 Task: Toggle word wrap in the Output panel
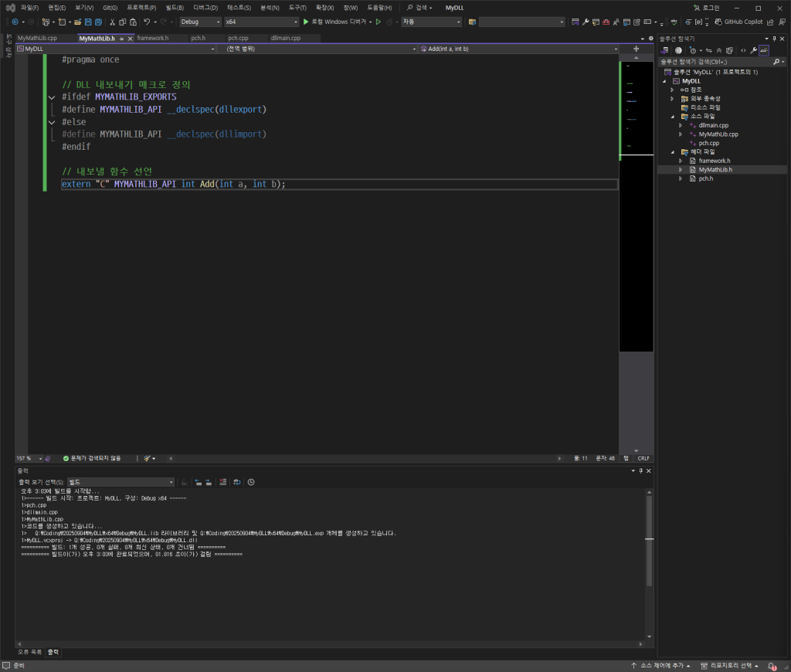point(236,482)
